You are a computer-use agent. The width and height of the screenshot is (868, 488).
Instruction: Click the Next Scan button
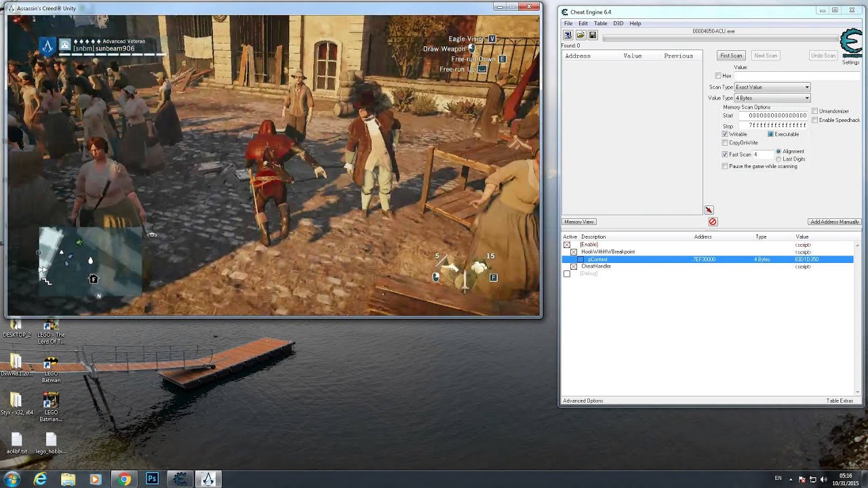tap(766, 56)
